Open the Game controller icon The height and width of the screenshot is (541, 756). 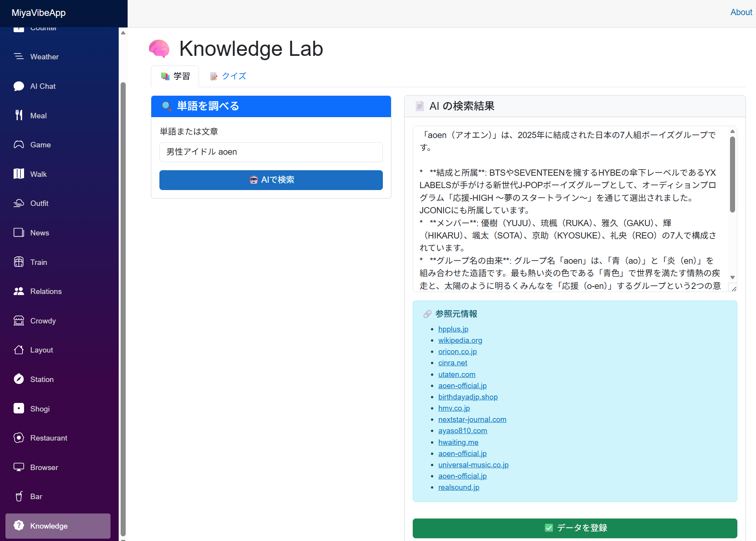pyautogui.click(x=19, y=145)
